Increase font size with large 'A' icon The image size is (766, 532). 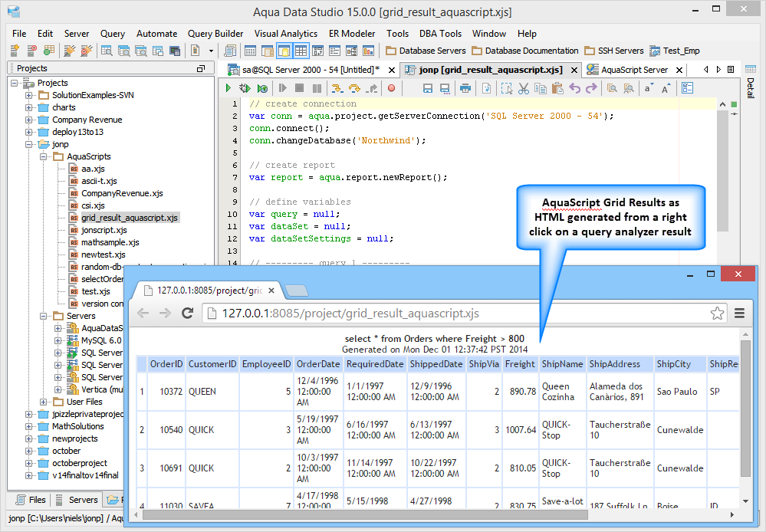pos(666,88)
